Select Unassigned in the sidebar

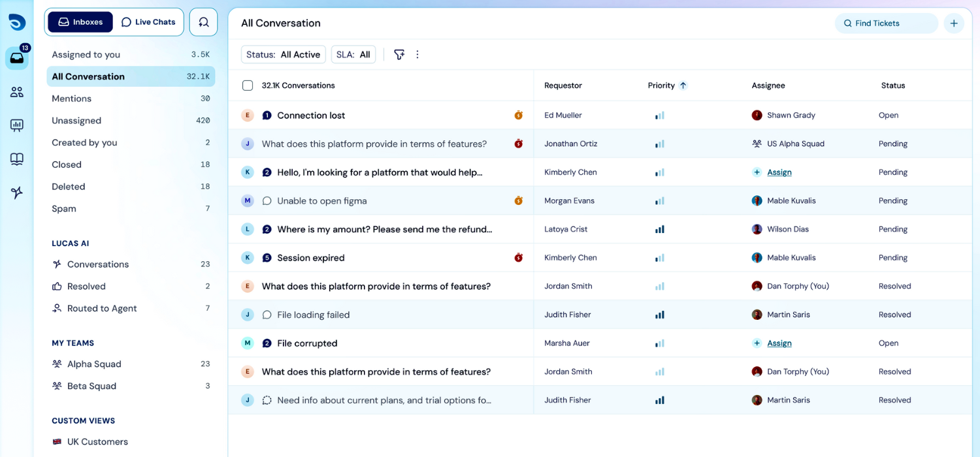(76, 121)
